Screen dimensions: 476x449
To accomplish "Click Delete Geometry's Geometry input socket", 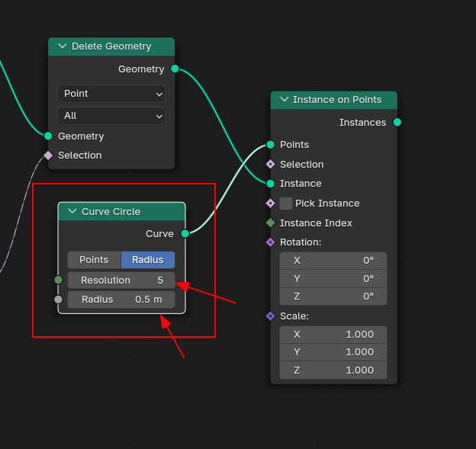I will coord(48,136).
